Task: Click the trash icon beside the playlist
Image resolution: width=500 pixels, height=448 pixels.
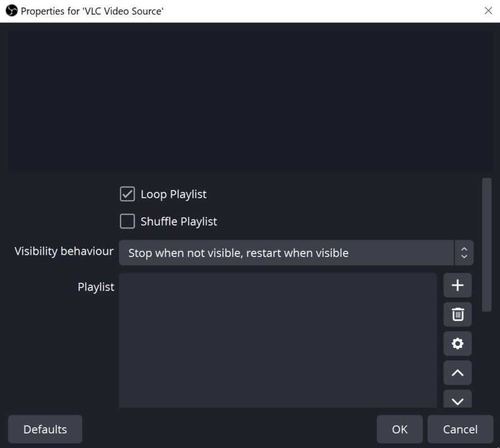Action: [457, 314]
